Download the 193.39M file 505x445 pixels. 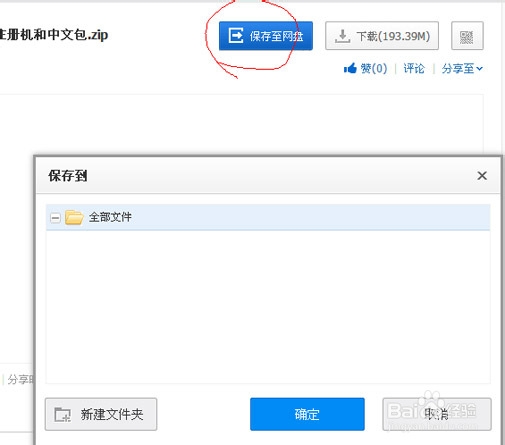[x=382, y=36]
